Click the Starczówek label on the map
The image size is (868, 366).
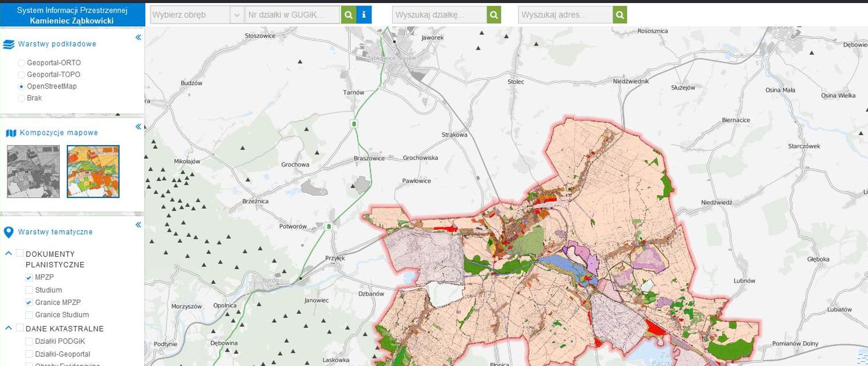[x=804, y=146]
